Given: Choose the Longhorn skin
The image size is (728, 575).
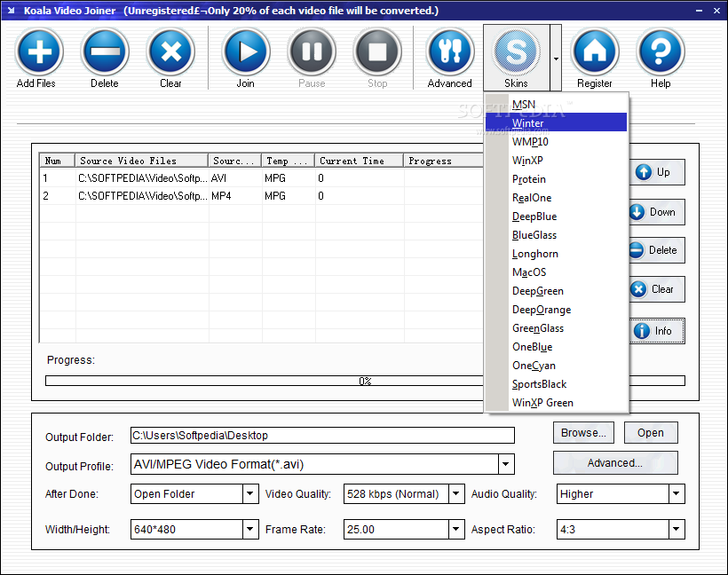Looking at the screenshot, I should pyautogui.click(x=556, y=254).
